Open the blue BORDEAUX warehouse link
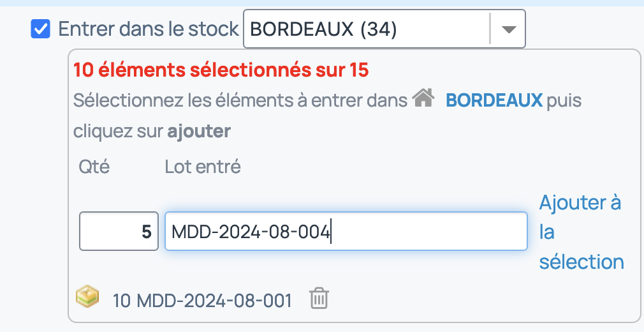Screen dimensions: 644x332 495,100
